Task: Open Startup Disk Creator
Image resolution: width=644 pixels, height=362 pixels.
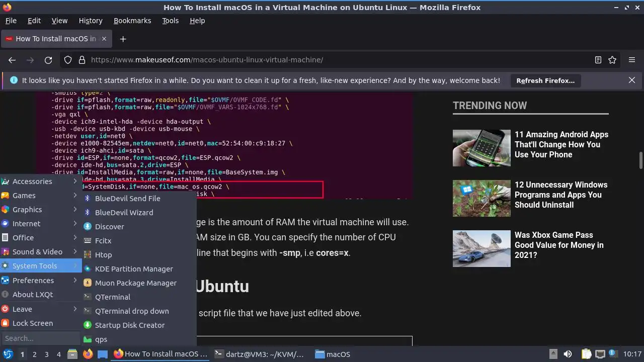Action: click(x=139, y=325)
